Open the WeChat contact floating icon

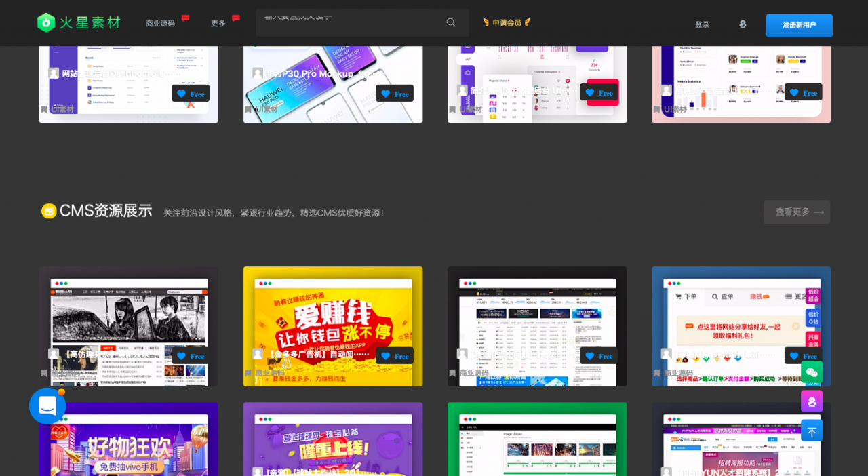811,372
